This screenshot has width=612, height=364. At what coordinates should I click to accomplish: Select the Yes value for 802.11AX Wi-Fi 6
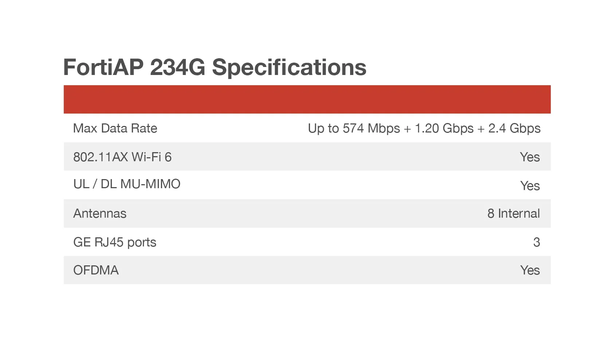click(x=530, y=157)
